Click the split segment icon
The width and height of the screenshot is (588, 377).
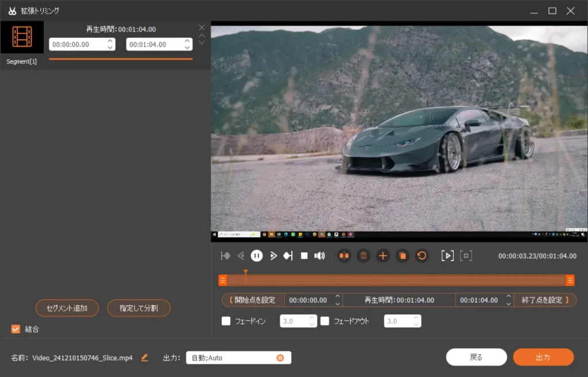tap(344, 256)
